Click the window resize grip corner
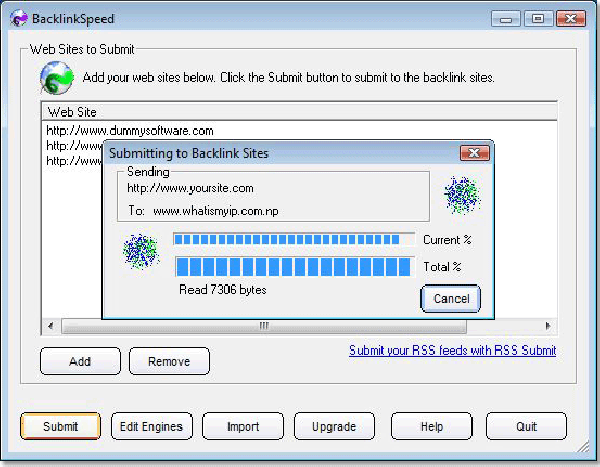This screenshot has height=467, width=600. pyautogui.click(x=584, y=447)
